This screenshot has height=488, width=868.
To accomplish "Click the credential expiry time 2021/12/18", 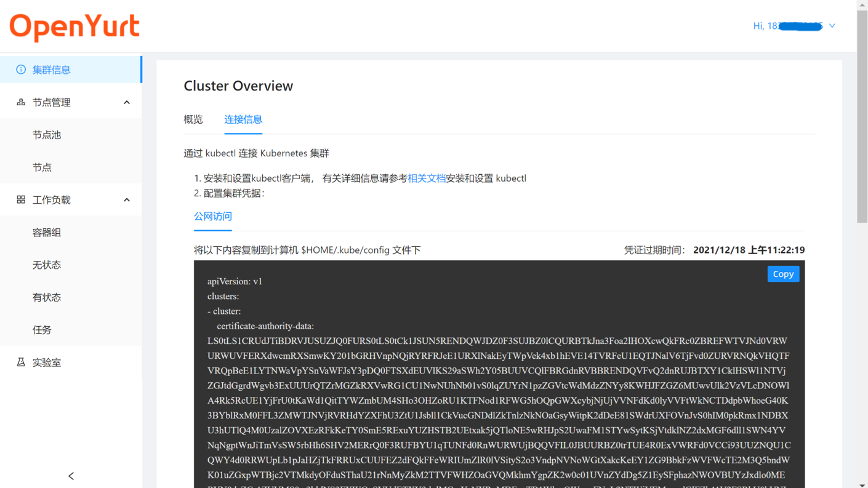I will pyautogui.click(x=749, y=250).
